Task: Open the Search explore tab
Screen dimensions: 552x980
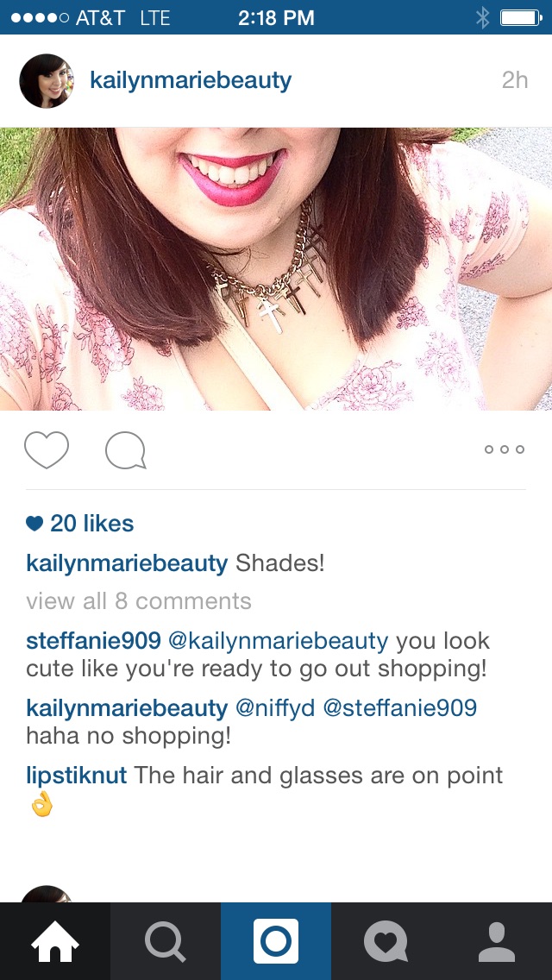Action: pyautogui.click(x=166, y=941)
